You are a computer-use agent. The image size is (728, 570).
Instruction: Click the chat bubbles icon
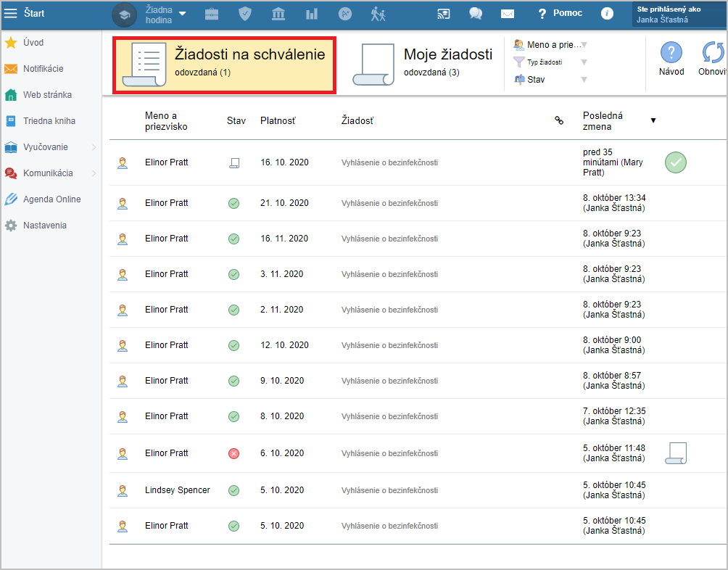pyautogui.click(x=476, y=14)
